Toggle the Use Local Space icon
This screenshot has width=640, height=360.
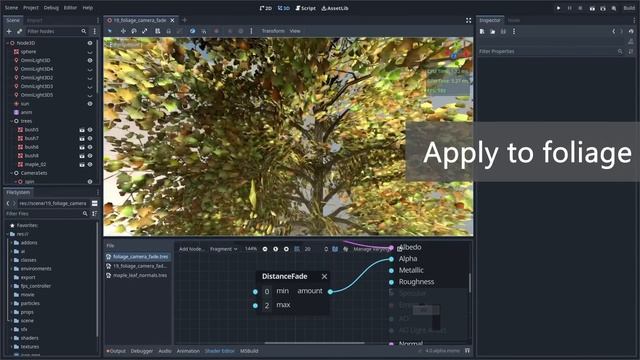192,31
